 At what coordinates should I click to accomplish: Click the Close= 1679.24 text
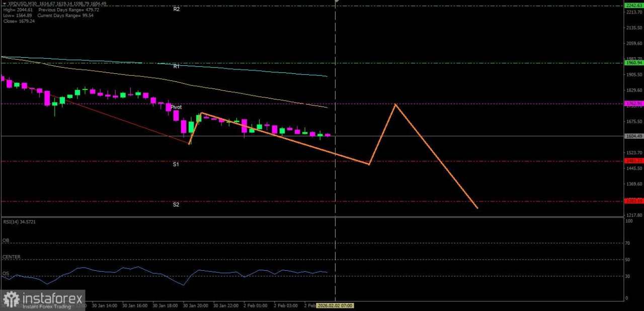coord(18,21)
